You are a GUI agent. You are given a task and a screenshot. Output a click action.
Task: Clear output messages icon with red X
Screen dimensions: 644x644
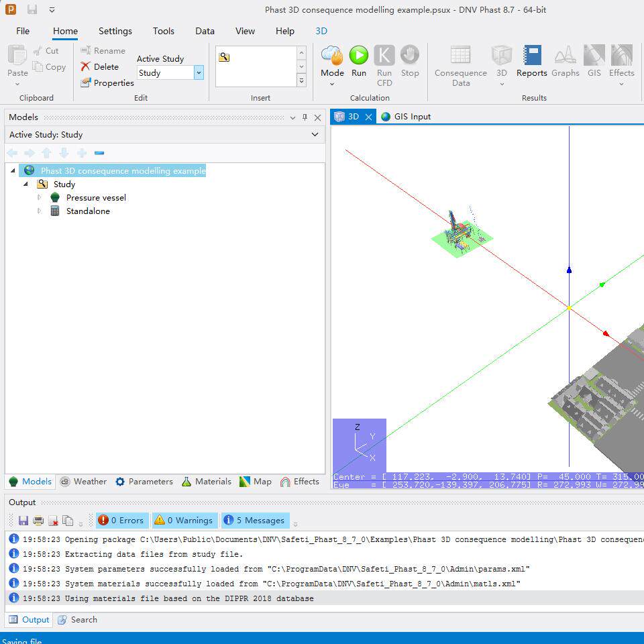(x=53, y=521)
